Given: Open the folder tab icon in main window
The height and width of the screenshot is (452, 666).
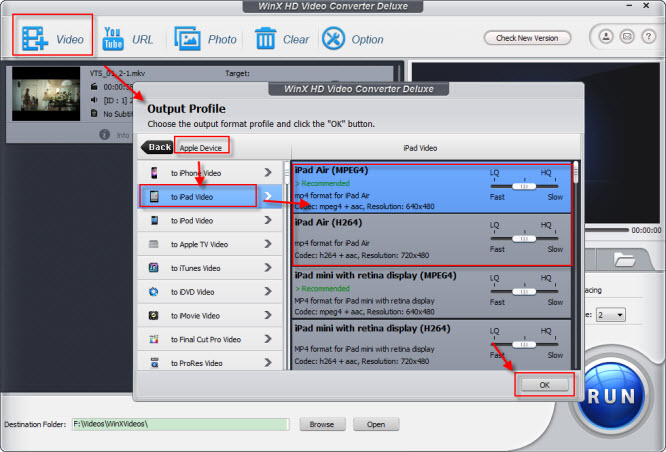Looking at the screenshot, I should [x=624, y=259].
